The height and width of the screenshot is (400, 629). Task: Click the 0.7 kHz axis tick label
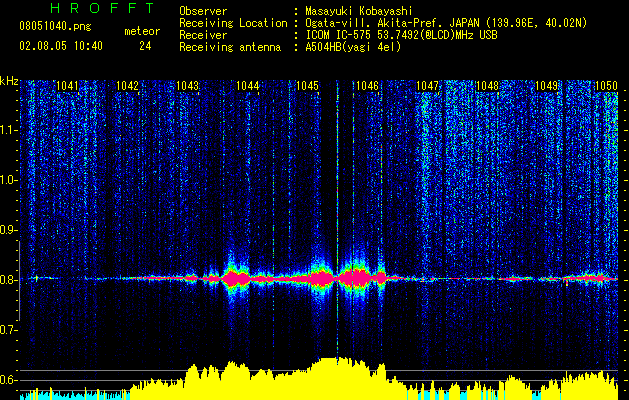tap(8, 330)
